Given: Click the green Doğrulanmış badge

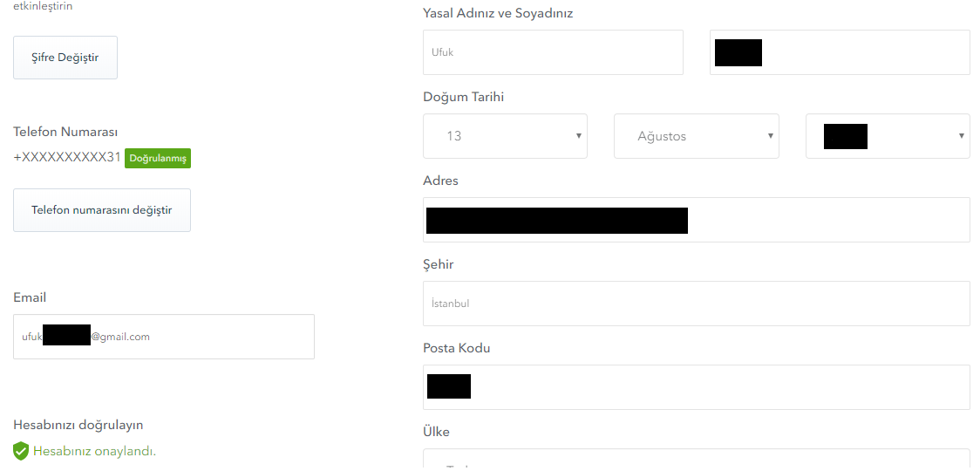Looking at the screenshot, I should pyautogui.click(x=158, y=158).
